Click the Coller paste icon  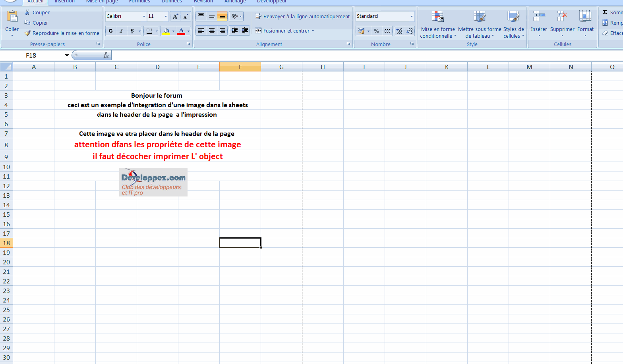(x=12, y=17)
